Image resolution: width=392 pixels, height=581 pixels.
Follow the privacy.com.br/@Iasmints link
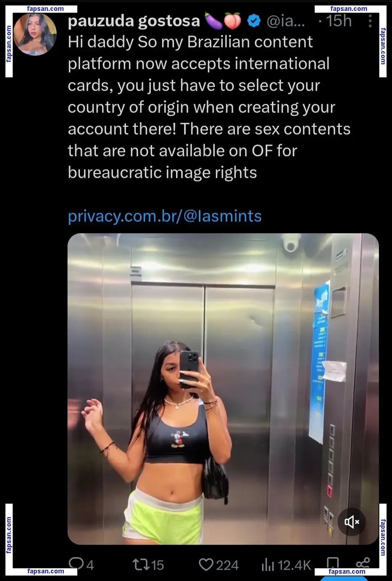click(164, 216)
